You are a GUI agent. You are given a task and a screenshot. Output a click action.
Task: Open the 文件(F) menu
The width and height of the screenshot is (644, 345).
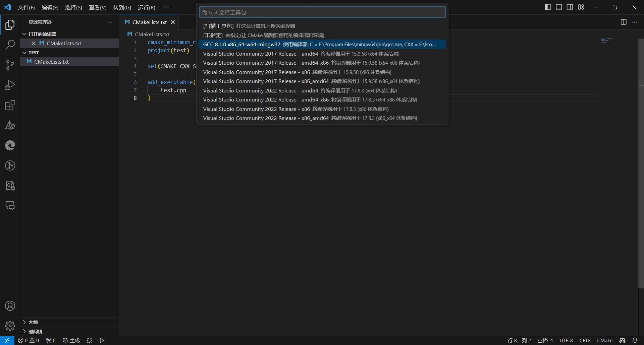pyautogui.click(x=26, y=7)
